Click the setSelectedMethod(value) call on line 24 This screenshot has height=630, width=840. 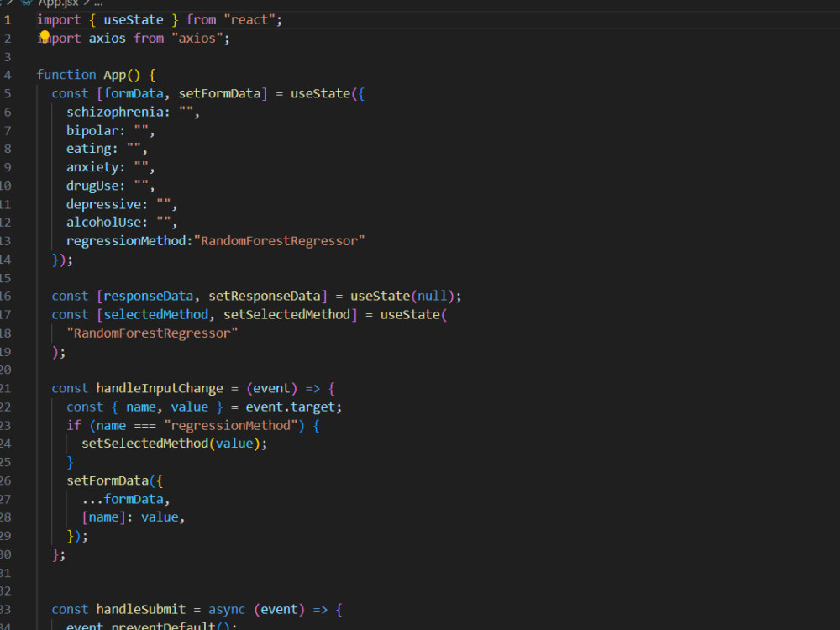point(171,444)
